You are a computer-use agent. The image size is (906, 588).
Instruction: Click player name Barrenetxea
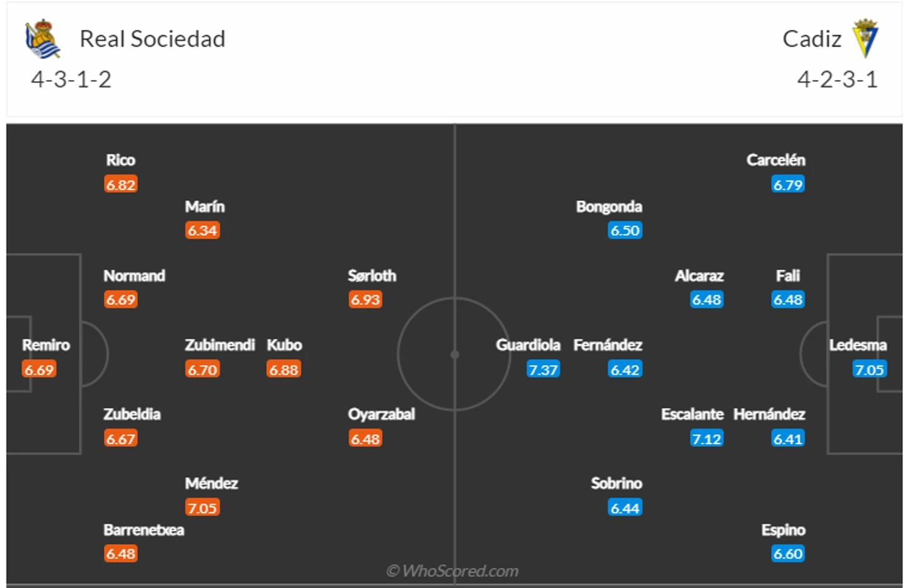click(x=143, y=530)
